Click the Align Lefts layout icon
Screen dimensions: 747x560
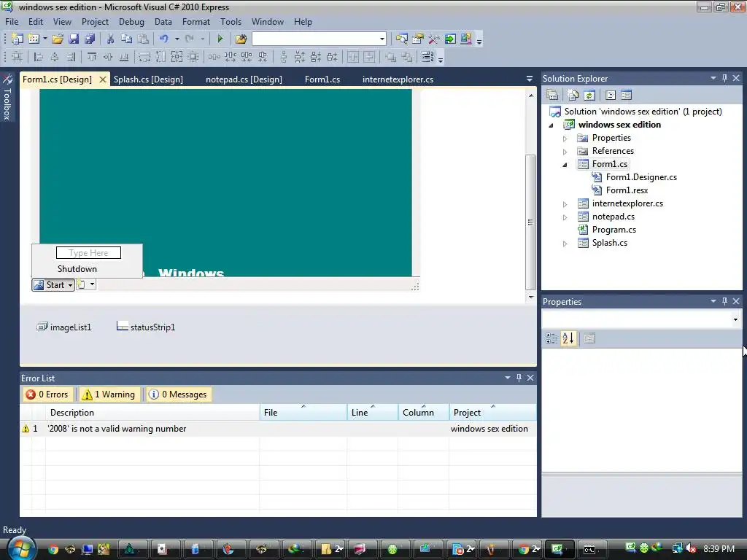[x=39, y=57]
